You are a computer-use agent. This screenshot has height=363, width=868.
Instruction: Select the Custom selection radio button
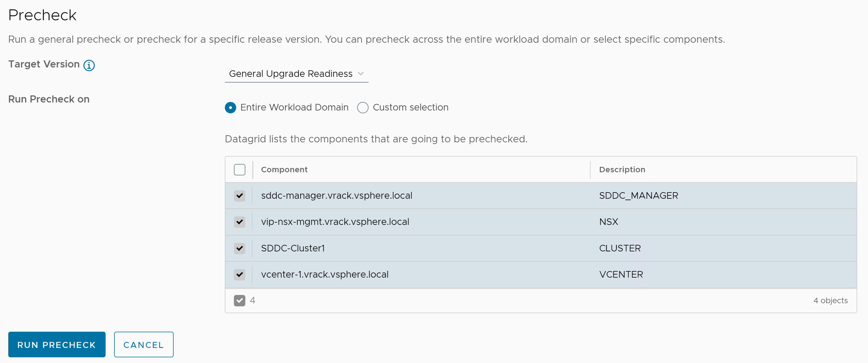tap(363, 108)
